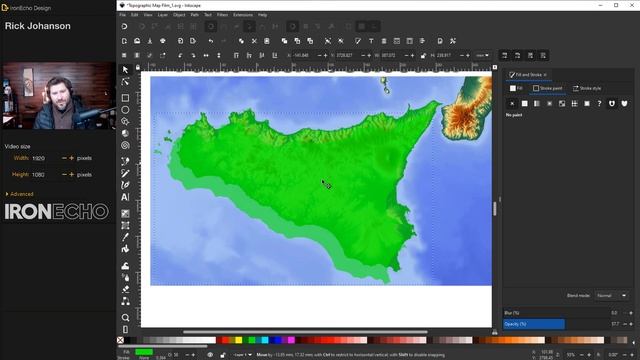Image resolution: width=640 pixels, height=360 pixels.
Task: Select the Connector tool
Action: (x=125, y=302)
